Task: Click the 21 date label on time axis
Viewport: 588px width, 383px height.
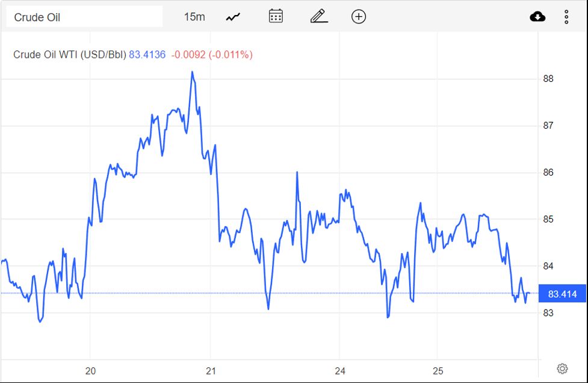Action: (x=211, y=370)
